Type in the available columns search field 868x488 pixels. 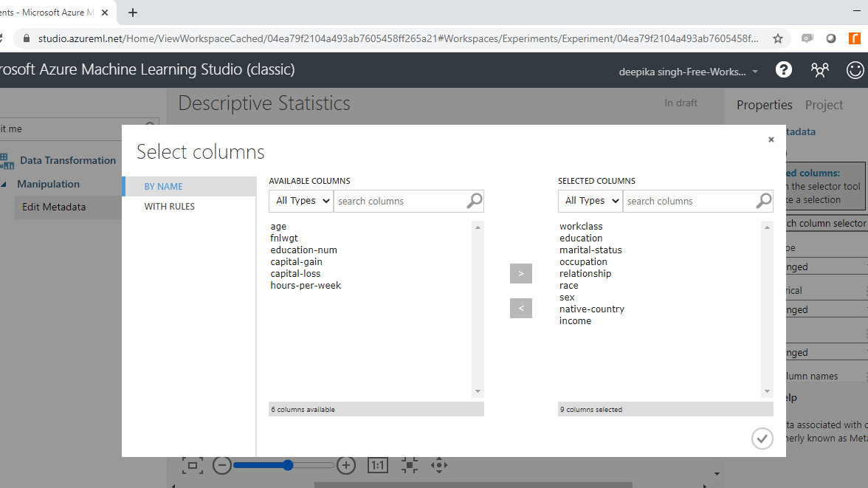point(399,201)
